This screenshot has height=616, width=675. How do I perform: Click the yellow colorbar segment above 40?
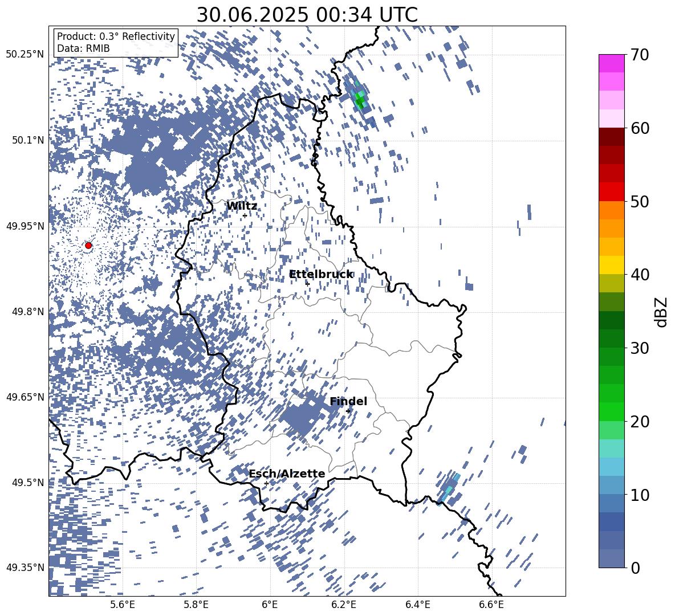(612, 265)
